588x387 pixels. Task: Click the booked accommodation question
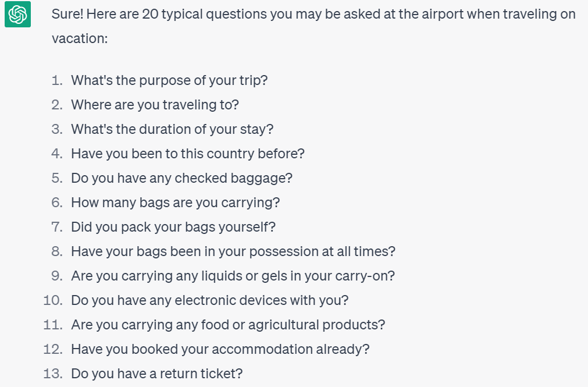pyautogui.click(x=220, y=349)
